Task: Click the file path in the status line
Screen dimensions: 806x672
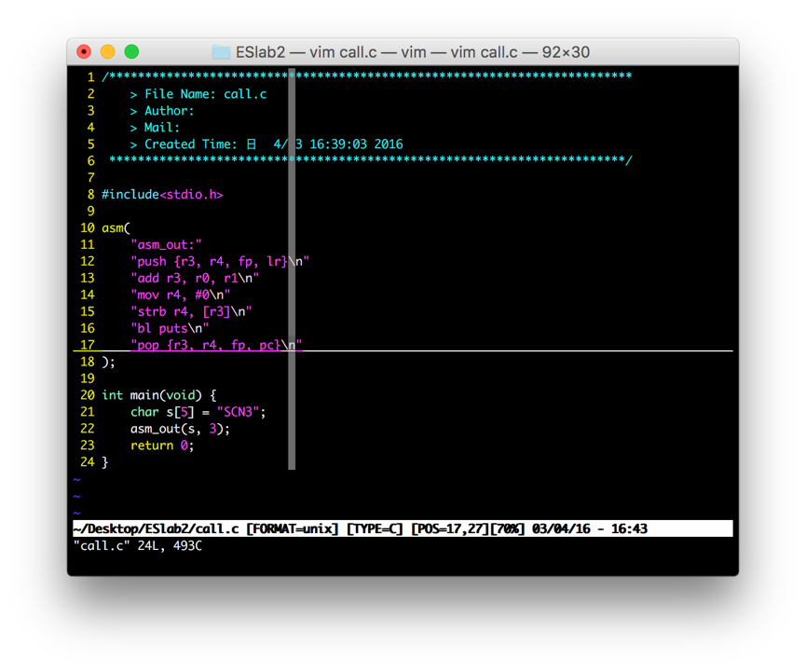Action: point(157,528)
